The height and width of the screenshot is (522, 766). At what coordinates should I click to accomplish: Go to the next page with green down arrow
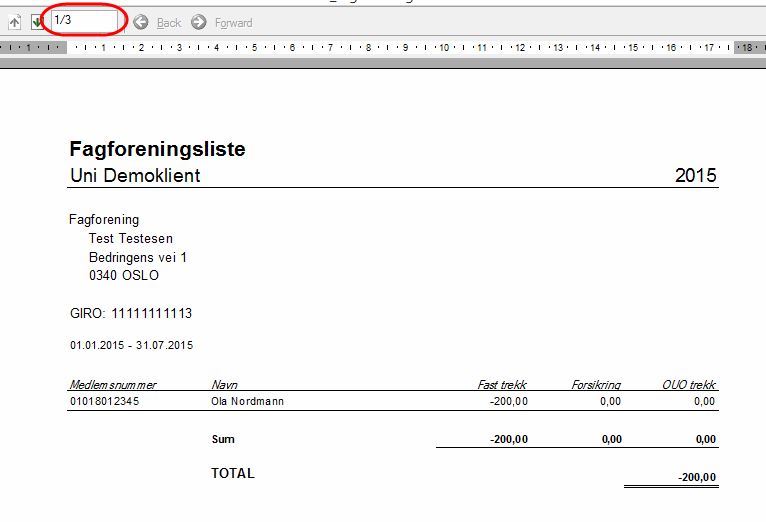point(37,22)
